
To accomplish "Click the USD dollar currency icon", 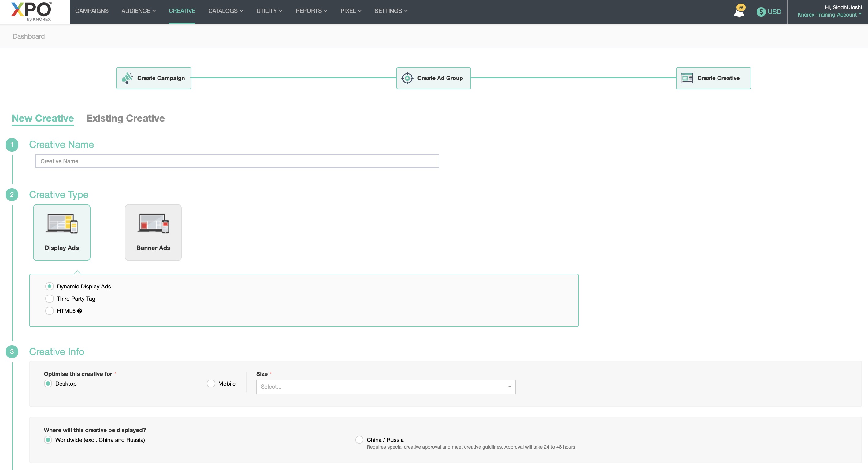I will 761,12.
